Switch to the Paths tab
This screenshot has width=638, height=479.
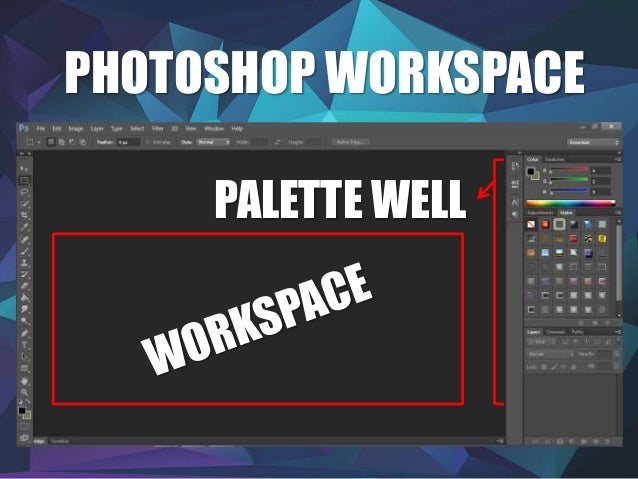click(x=577, y=332)
